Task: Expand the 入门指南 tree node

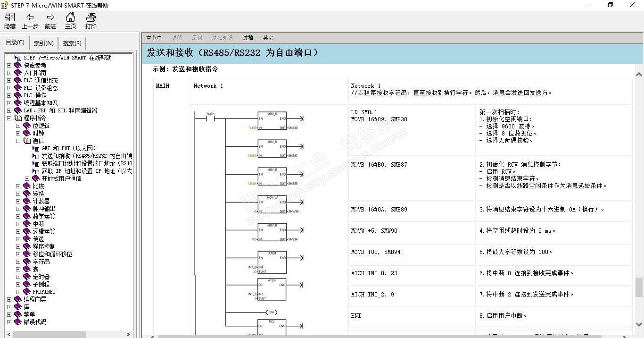Action: [x=9, y=73]
